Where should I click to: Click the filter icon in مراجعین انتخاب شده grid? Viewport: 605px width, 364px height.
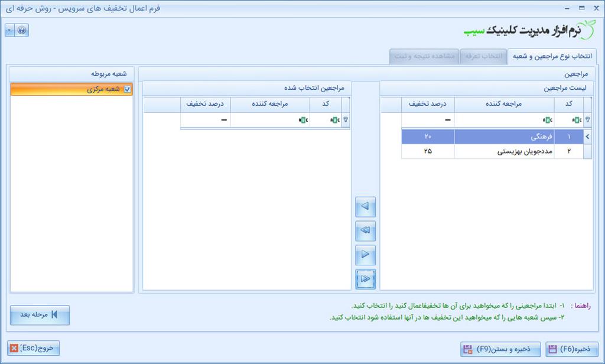pos(346,119)
